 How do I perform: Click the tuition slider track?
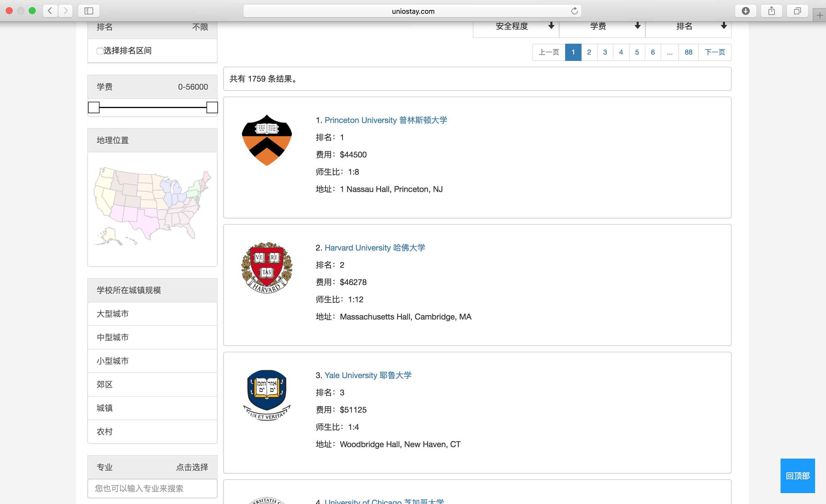click(x=153, y=107)
